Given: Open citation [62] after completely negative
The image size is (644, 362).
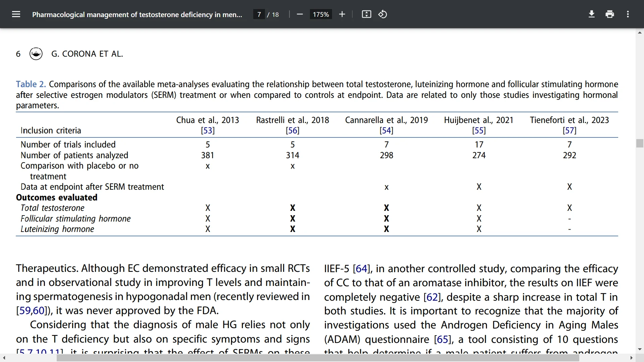Looking at the screenshot, I should pos(432,297).
